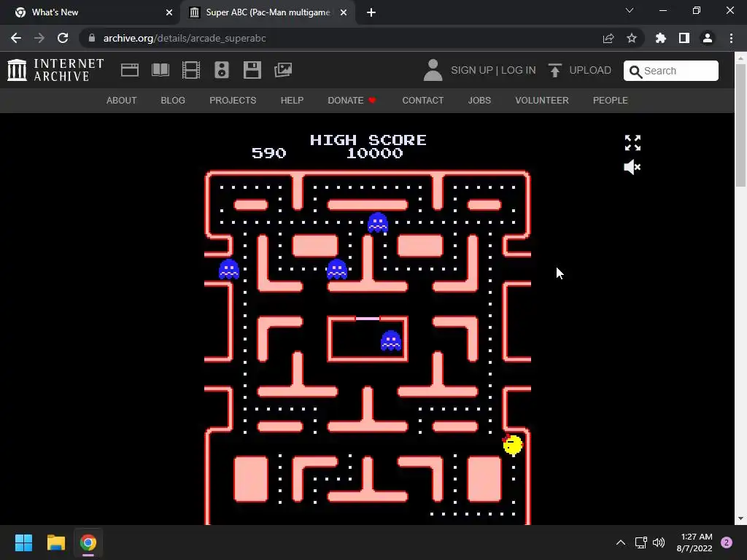Viewport: 747px width, 560px height.
Task: Open the BLOG menu item
Action: pos(172,101)
